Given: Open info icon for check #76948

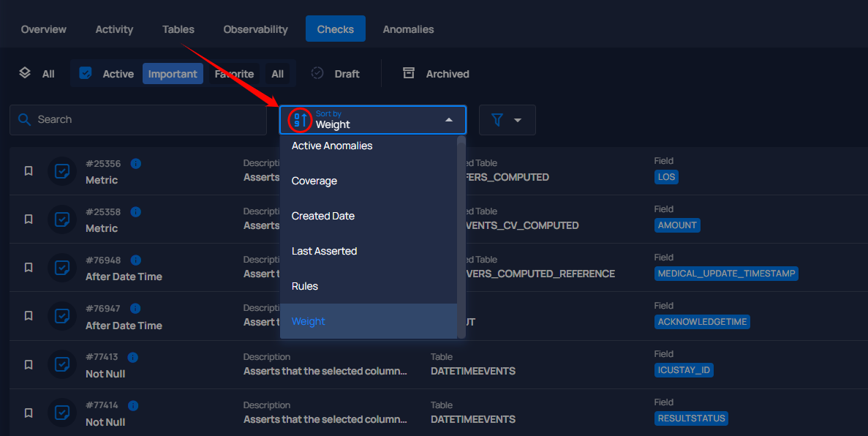Looking at the screenshot, I should tap(135, 260).
